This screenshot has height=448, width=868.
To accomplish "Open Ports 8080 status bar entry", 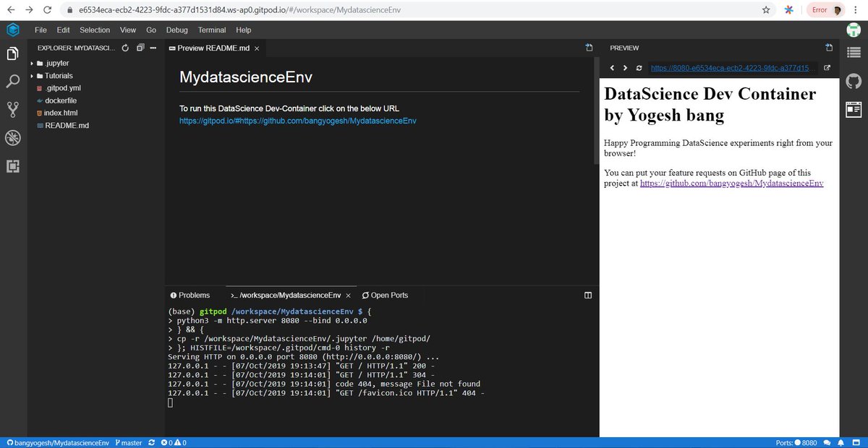I will point(796,442).
